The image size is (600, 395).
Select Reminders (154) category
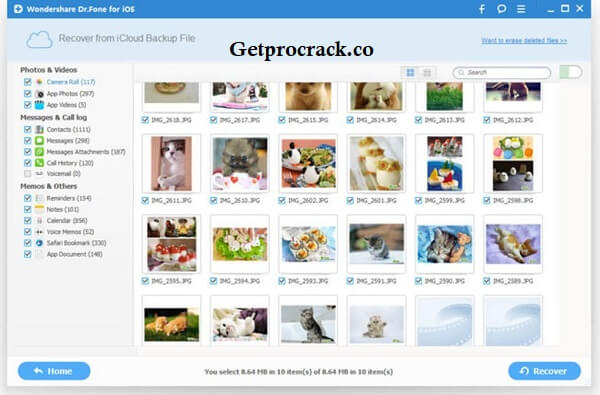point(69,198)
